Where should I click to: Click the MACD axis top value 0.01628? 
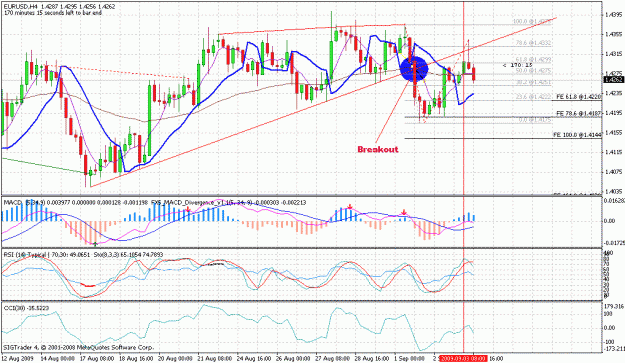(614, 200)
